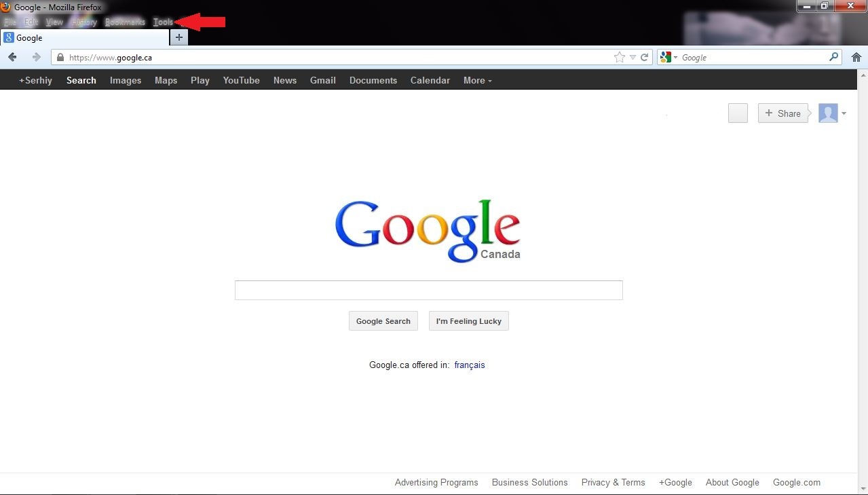This screenshot has width=868, height=495.
Task: Open Images in Google bar
Action: click(126, 80)
